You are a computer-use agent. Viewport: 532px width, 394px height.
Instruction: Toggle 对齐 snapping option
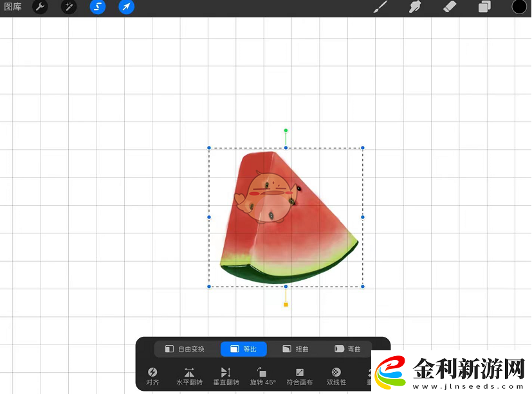click(152, 375)
